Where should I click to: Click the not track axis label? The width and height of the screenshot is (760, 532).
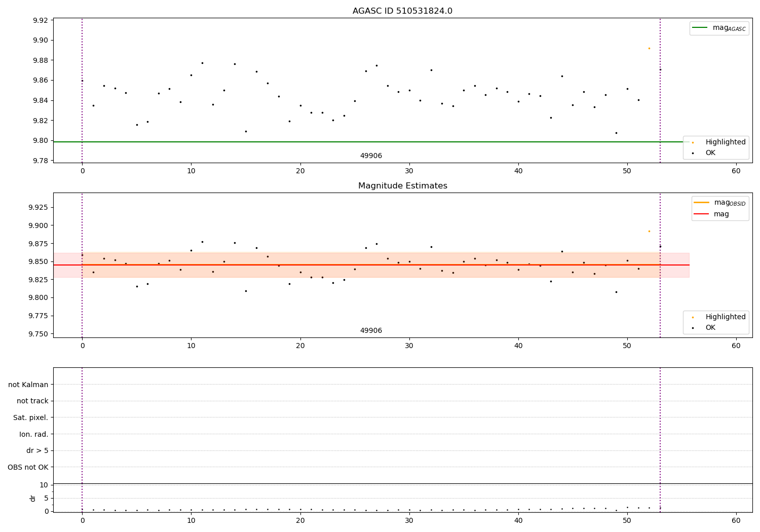32,401
